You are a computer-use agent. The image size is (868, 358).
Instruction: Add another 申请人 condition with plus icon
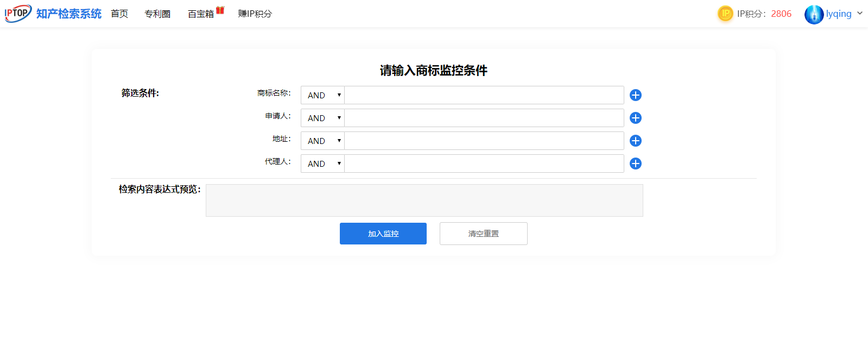pyautogui.click(x=635, y=118)
